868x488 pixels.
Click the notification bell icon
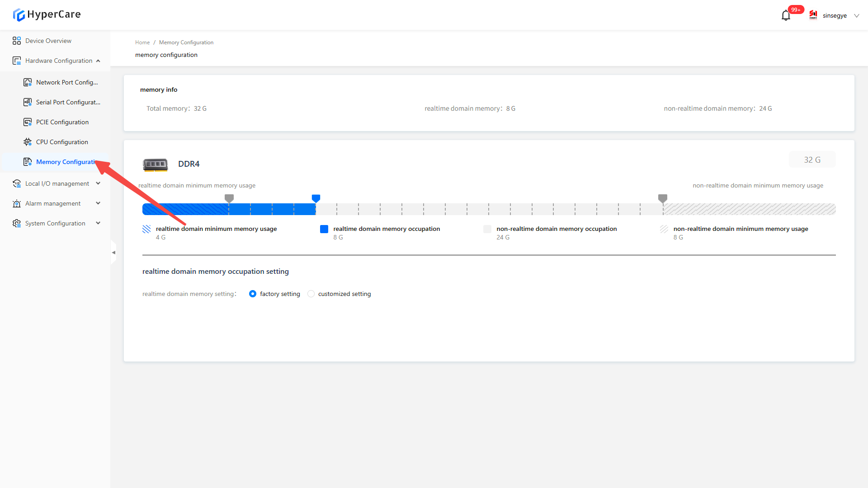pos(786,16)
